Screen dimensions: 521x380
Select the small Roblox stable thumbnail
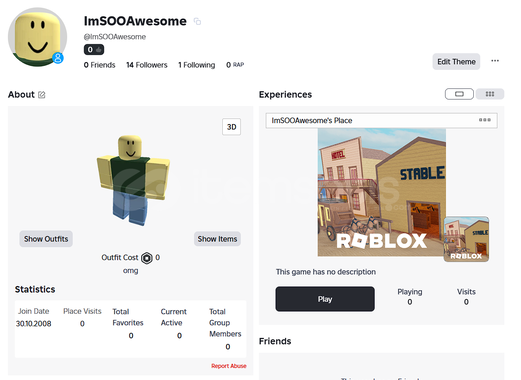pyautogui.click(x=466, y=239)
